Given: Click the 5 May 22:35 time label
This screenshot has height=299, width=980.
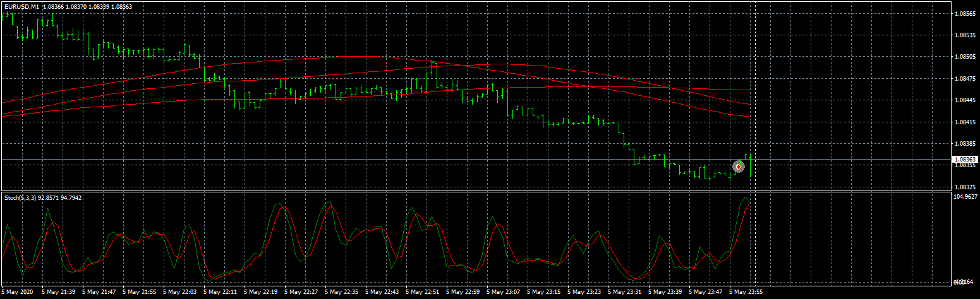Looking at the screenshot, I should [x=342, y=292].
